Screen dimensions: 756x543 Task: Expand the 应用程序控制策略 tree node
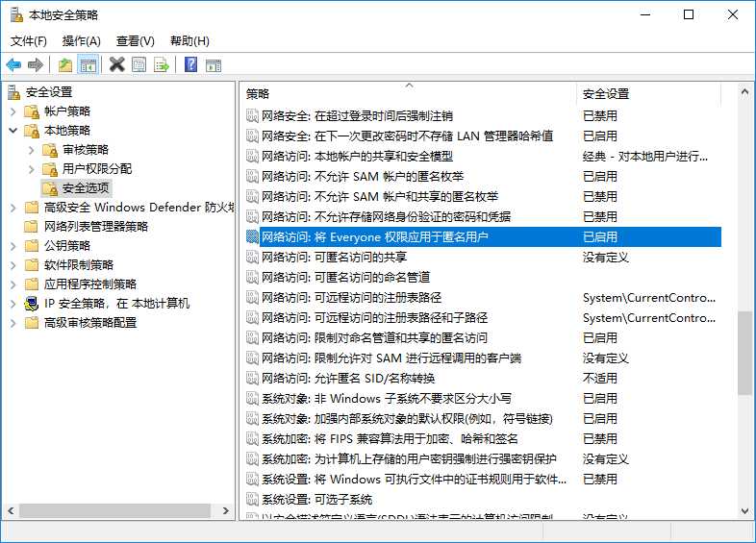(13, 284)
